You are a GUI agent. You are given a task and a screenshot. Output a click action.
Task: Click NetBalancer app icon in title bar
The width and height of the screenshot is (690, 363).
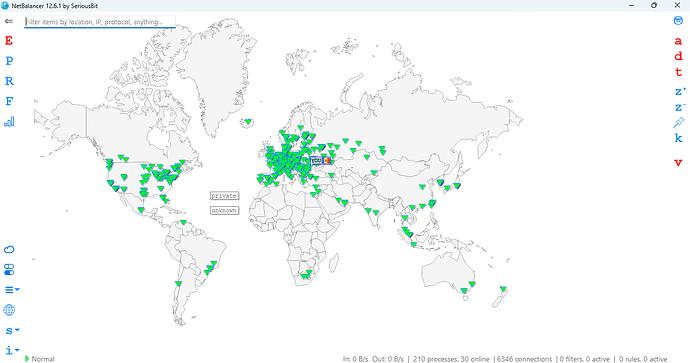click(x=5, y=6)
